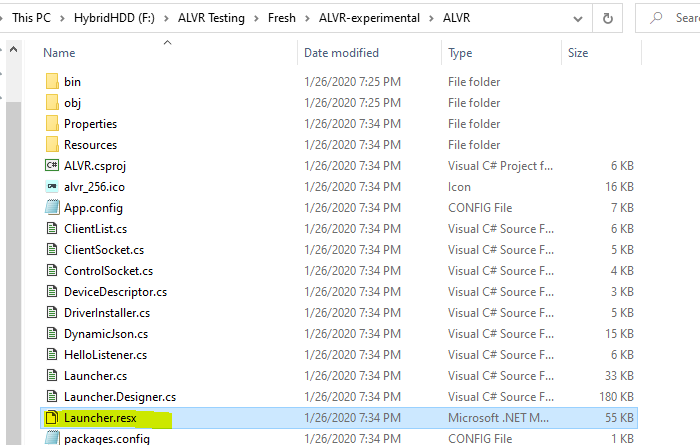Click the navigation pane scroll-up arrow
700x445 pixels.
(x=13, y=49)
